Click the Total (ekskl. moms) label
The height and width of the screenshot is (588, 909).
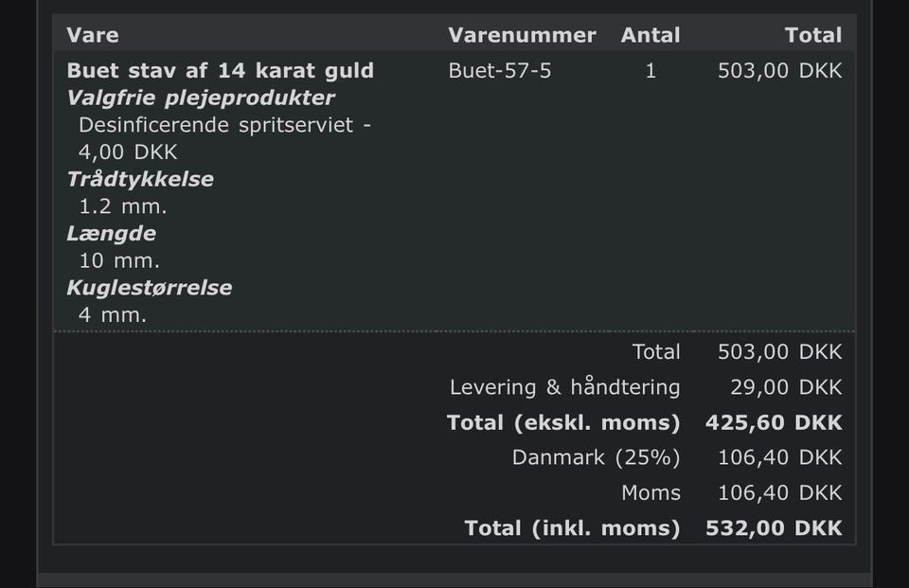[563, 422]
